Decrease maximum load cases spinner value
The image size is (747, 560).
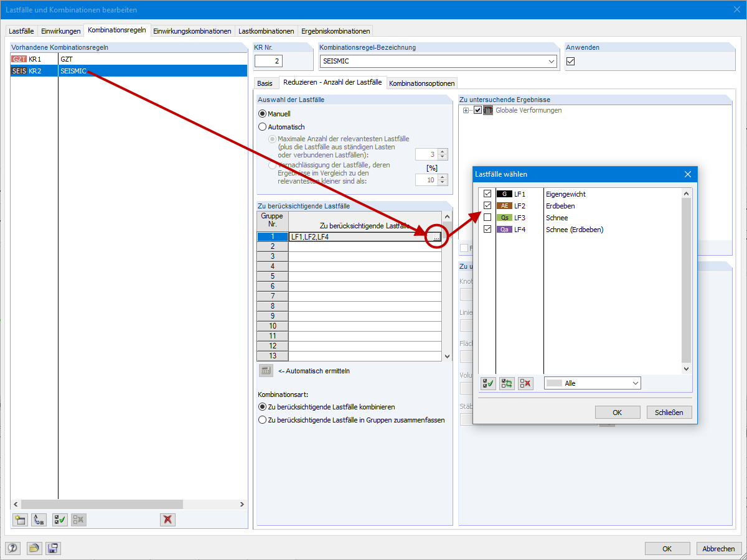443,157
